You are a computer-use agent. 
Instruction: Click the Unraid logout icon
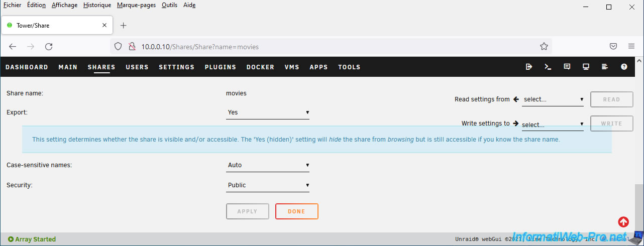[x=529, y=67]
